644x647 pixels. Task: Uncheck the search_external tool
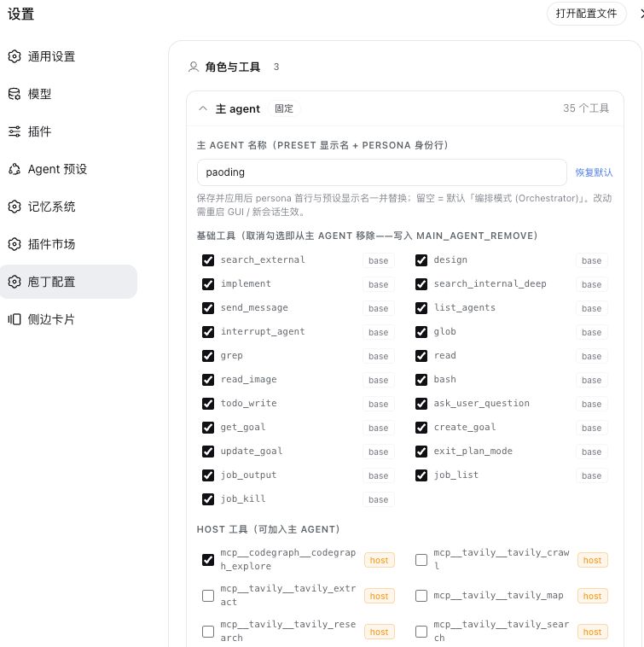pos(208,260)
